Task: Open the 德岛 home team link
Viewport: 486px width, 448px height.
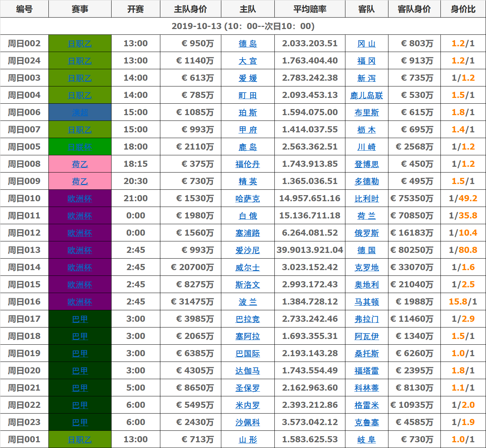Action: (x=248, y=44)
